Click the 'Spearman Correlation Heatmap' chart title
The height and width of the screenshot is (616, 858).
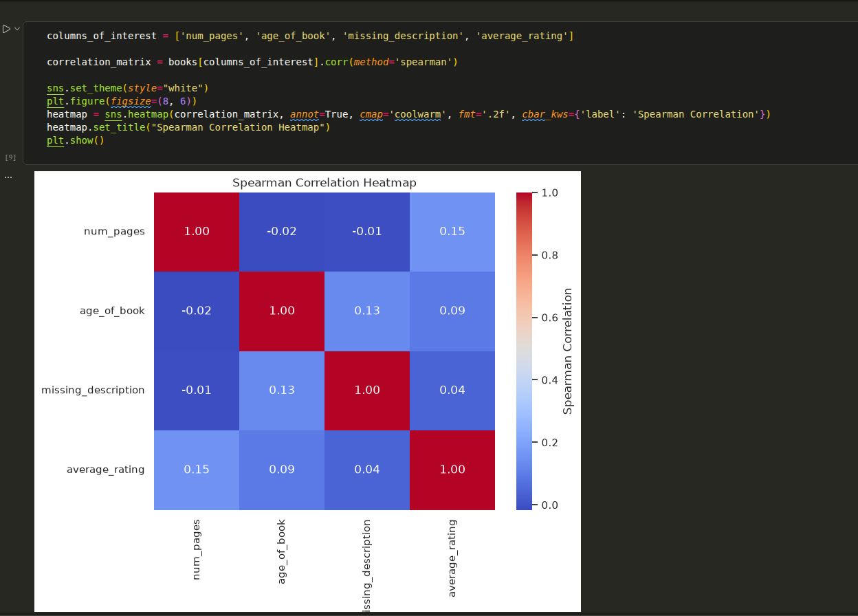tap(324, 183)
